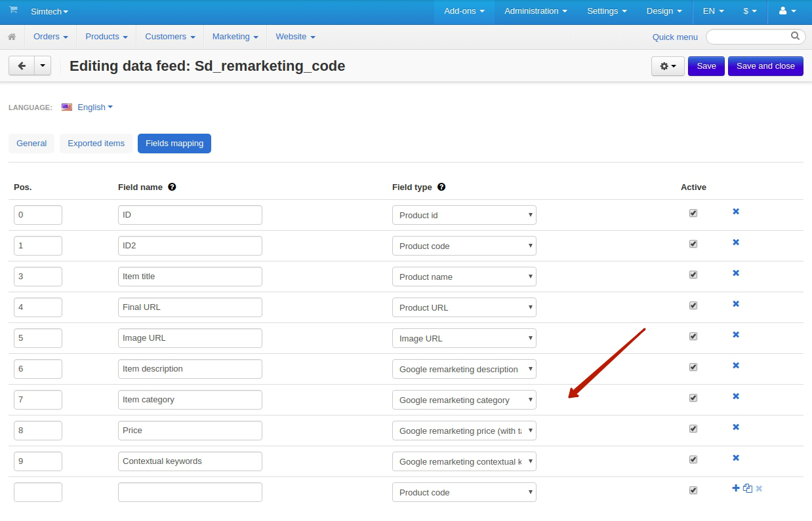
Task: Click the Save and close button
Action: tap(765, 66)
